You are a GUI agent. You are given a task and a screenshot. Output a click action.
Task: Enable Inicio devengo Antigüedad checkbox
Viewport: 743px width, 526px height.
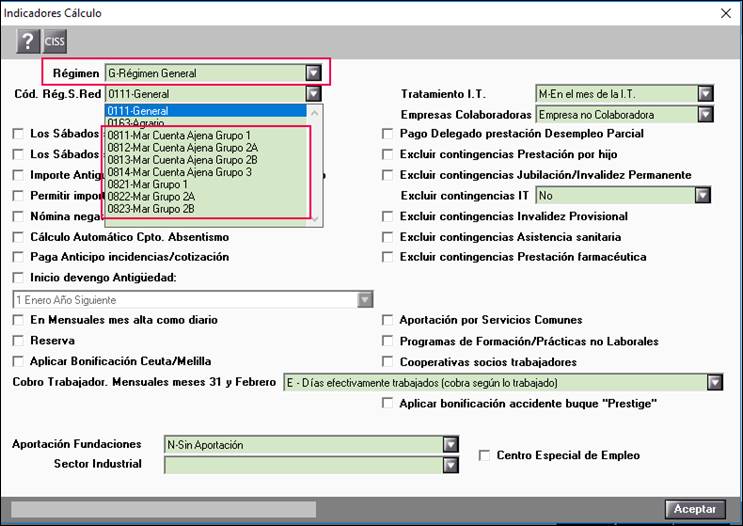click(18, 278)
